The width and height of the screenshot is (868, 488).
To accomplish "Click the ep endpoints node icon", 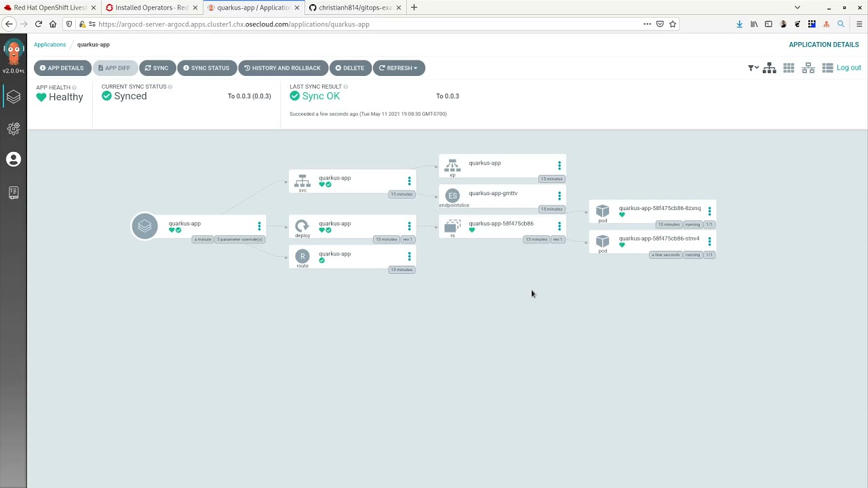I will pyautogui.click(x=452, y=165).
